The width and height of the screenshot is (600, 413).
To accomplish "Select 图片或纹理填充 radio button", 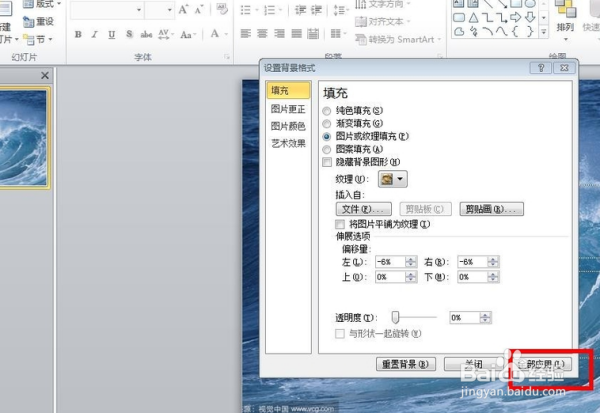I will (326, 136).
